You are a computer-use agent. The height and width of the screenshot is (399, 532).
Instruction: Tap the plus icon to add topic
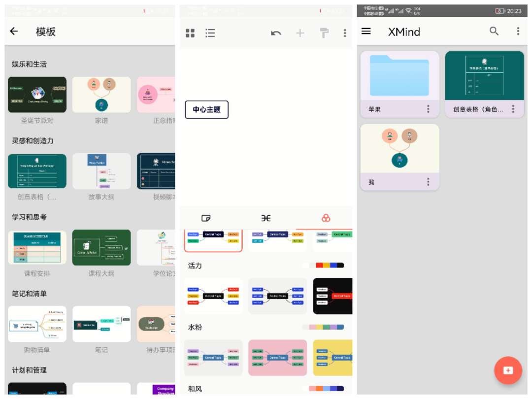[300, 33]
